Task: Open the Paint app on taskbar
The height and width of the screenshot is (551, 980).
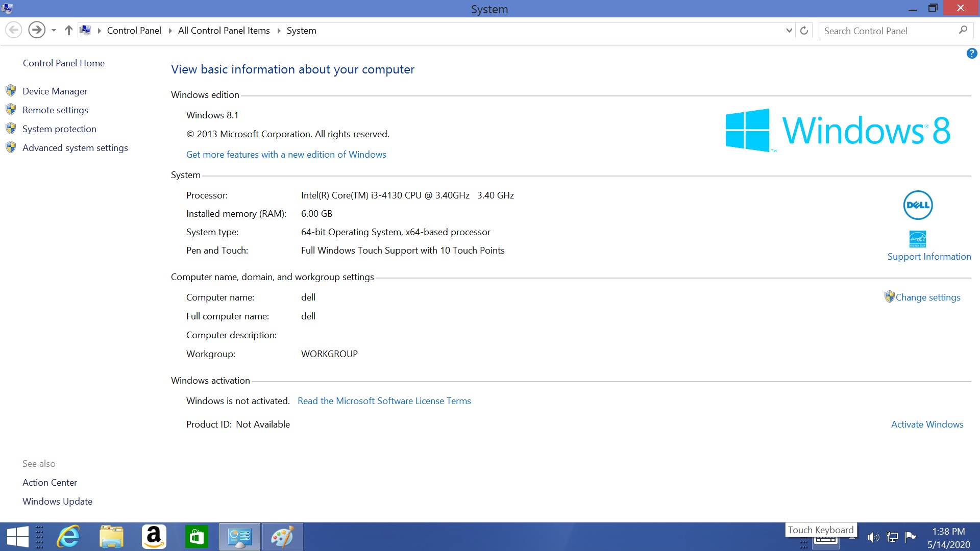Action: click(282, 537)
